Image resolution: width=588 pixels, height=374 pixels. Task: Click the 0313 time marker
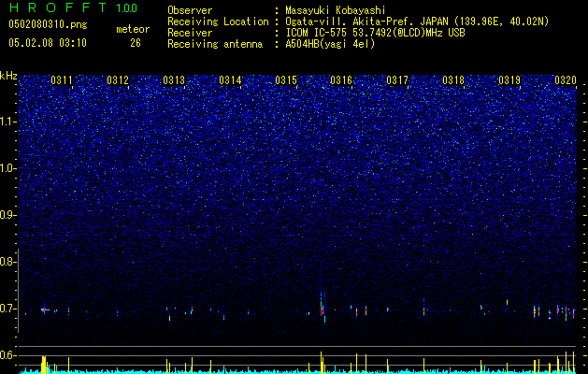pyautogui.click(x=174, y=80)
